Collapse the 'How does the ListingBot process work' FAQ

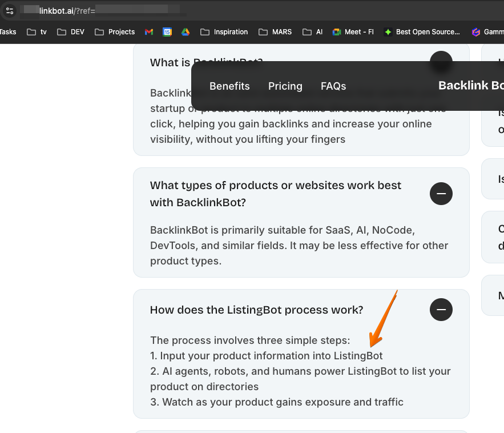[x=441, y=310]
